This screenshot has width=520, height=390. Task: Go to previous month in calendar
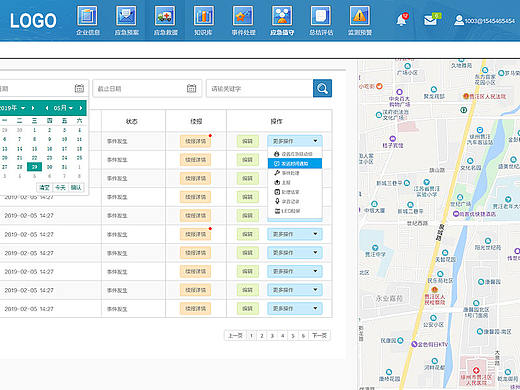47,108
